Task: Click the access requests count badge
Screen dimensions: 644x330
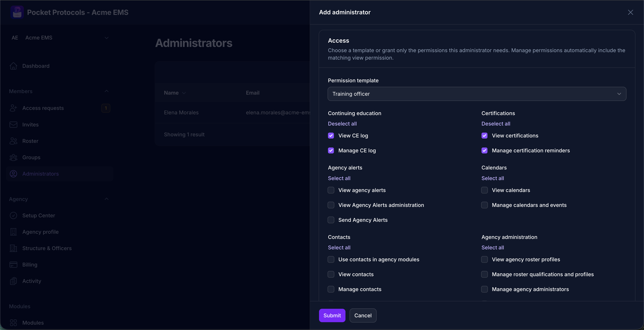Action: 106,108
